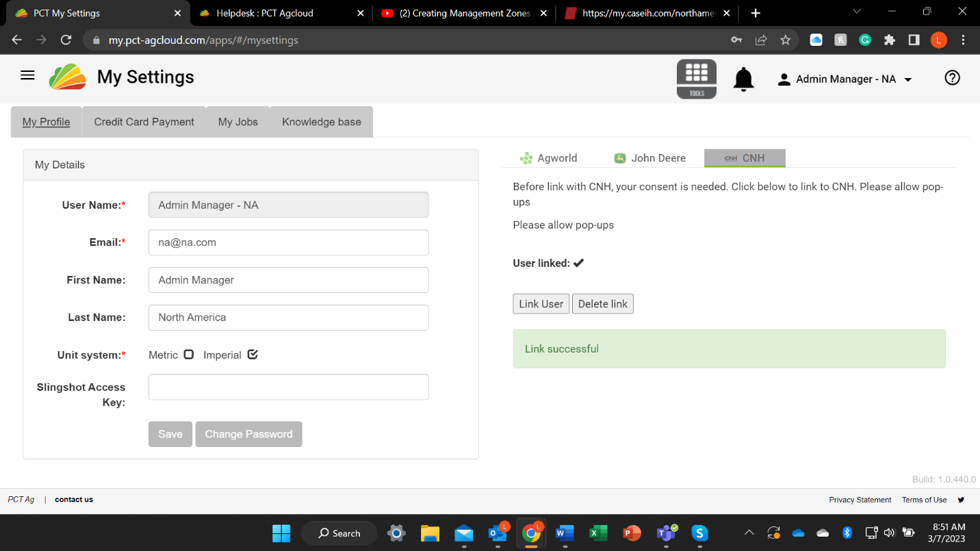Toggle the browser side panel
Screen dimensions: 980x551
click(914, 40)
